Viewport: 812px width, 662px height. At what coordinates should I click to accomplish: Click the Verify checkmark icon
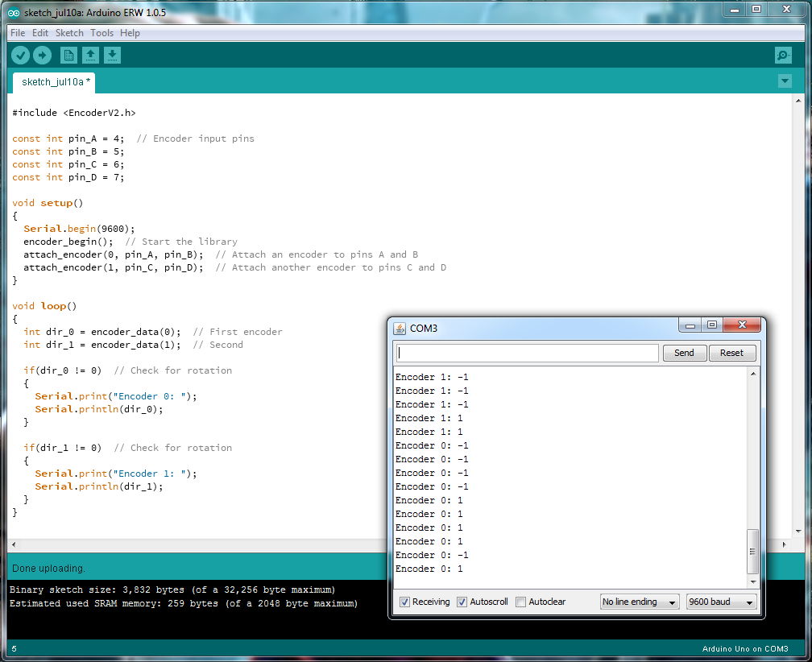[x=20, y=55]
